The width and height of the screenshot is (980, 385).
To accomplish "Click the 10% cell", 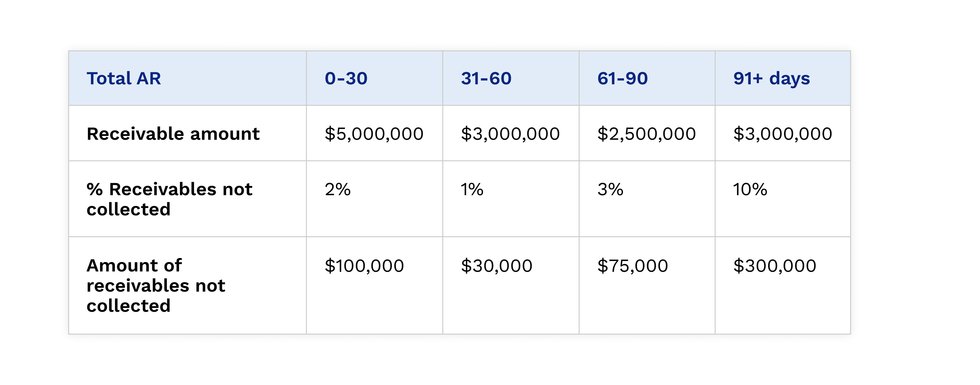I will [x=783, y=199].
